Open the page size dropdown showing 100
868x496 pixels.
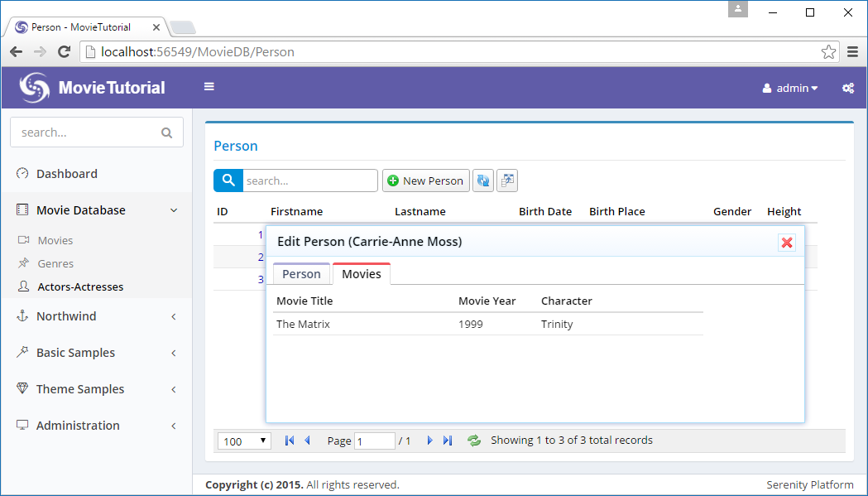244,441
